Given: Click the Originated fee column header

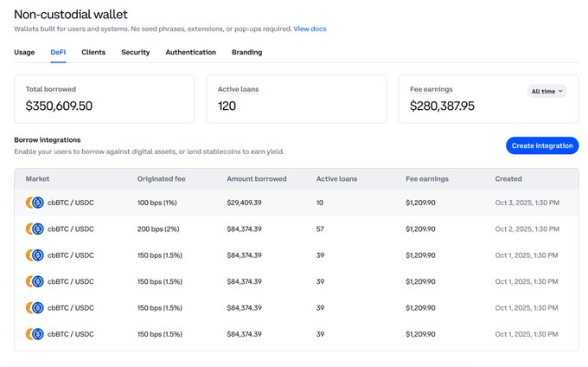Looking at the screenshot, I should pos(161,179).
